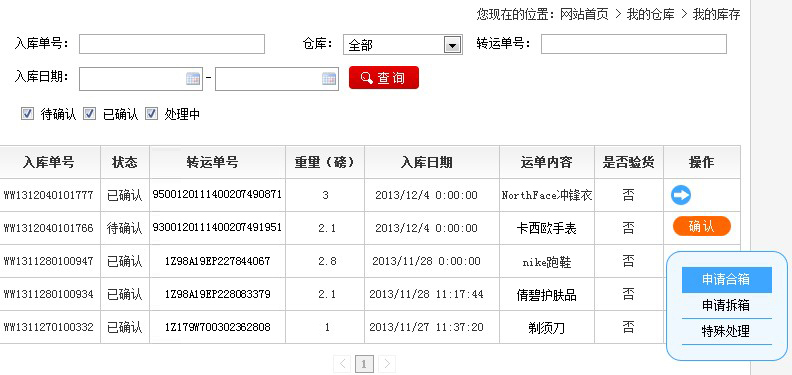The image size is (792, 375).
Task: Click the blue arrow action icon for NorthFace row
Action: point(681,195)
